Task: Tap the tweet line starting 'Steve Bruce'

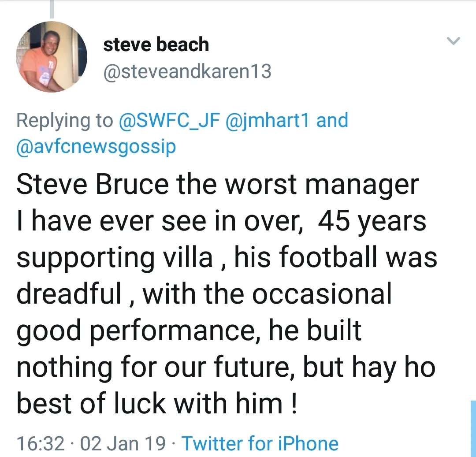Action: point(217,184)
